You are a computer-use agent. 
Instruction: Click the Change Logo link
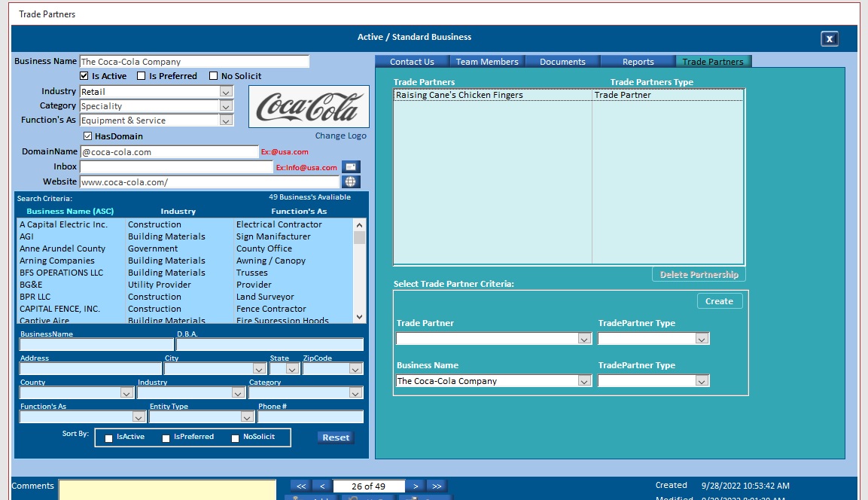click(x=340, y=136)
